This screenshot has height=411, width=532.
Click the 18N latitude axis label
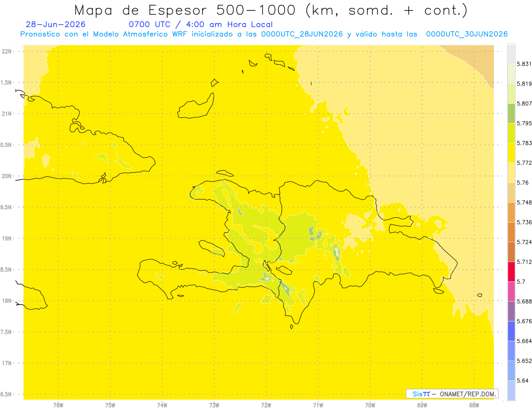click(x=7, y=301)
